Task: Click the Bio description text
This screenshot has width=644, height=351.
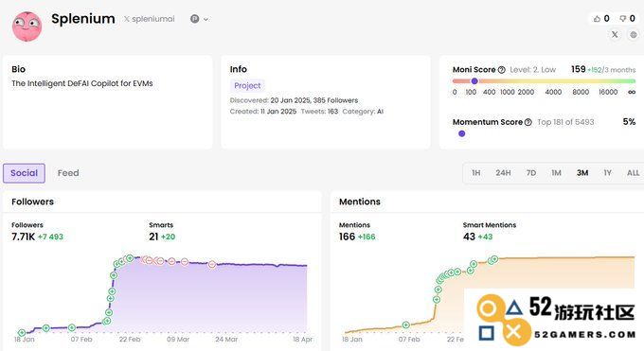Action: (82, 83)
